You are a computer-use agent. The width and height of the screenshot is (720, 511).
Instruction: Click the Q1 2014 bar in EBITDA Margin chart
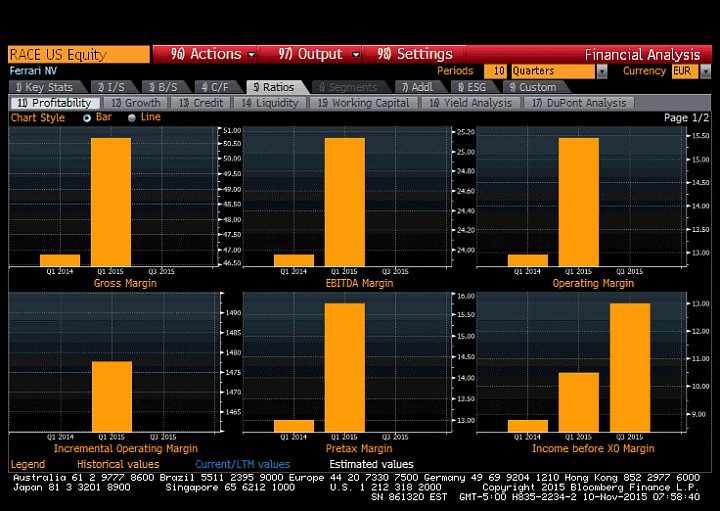coord(294,260)
